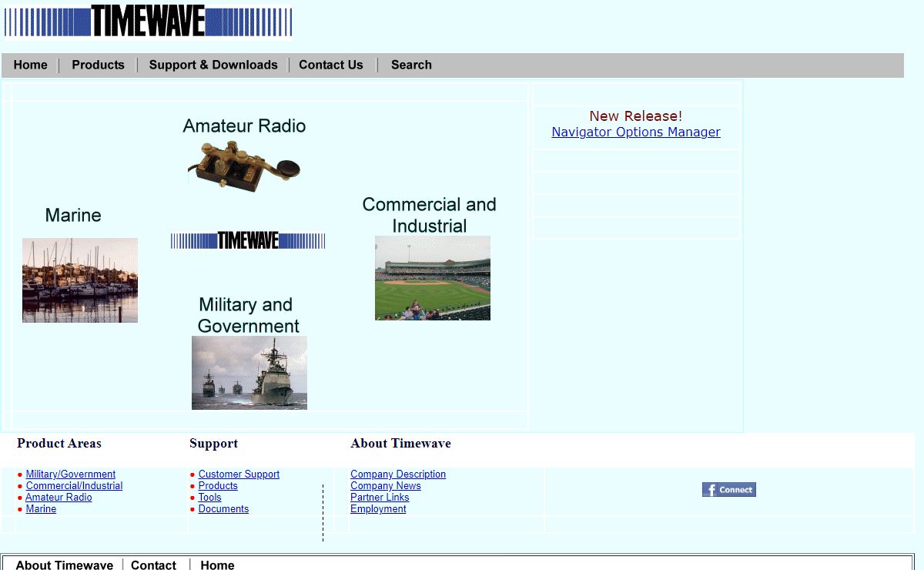
Task: Go to Contact Us in navigation bar
Action: (331, 65)
